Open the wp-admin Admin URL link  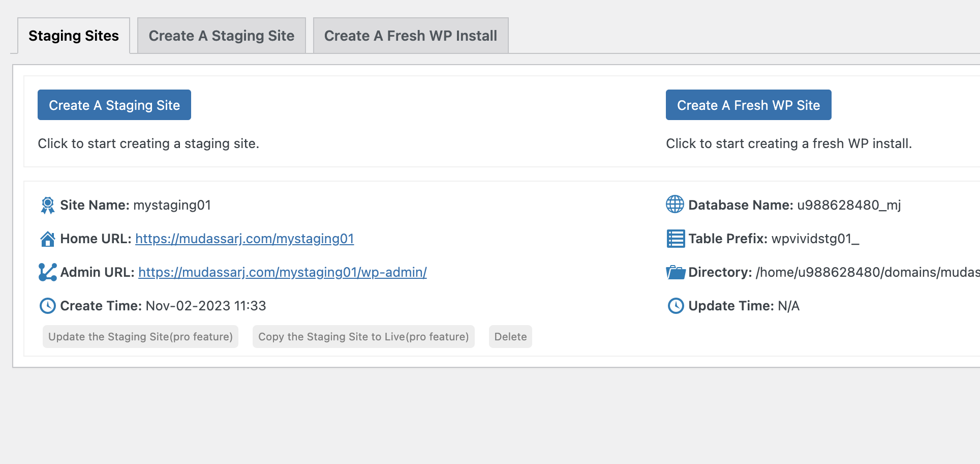(283, 272)
